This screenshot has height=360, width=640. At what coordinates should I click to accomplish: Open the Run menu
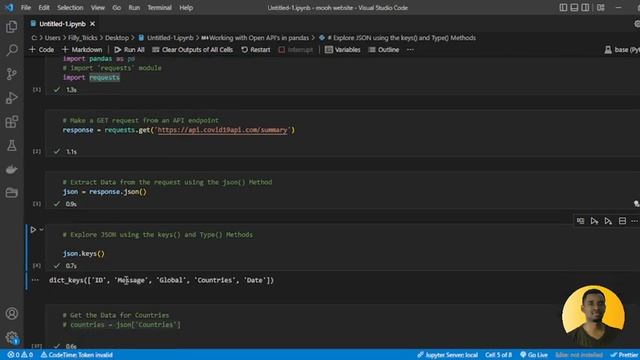pyautogui.click(x=134, y=7)
